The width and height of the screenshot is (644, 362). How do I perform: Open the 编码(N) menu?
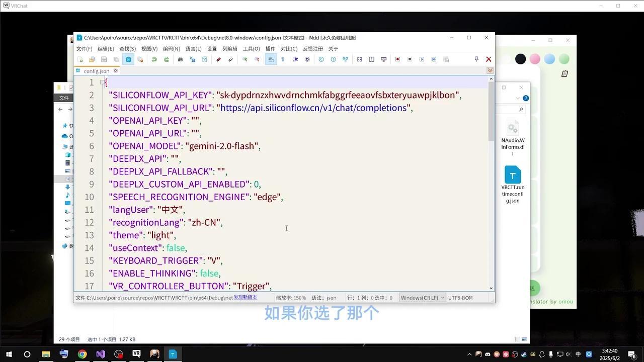171,49
